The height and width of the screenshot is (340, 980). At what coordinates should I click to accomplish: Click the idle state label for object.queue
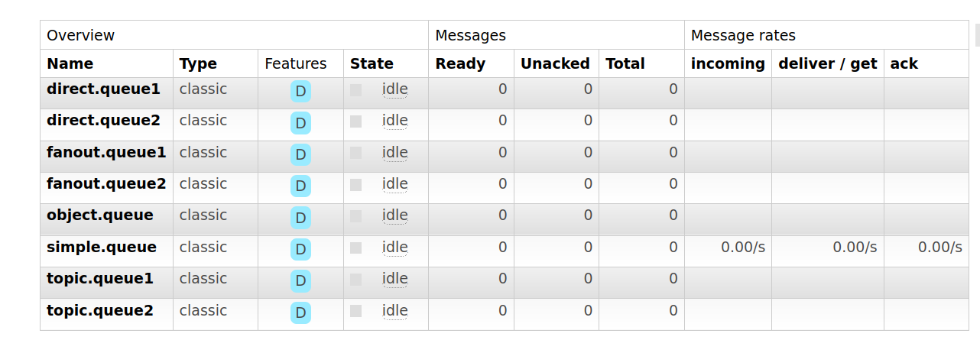(395, 215)
